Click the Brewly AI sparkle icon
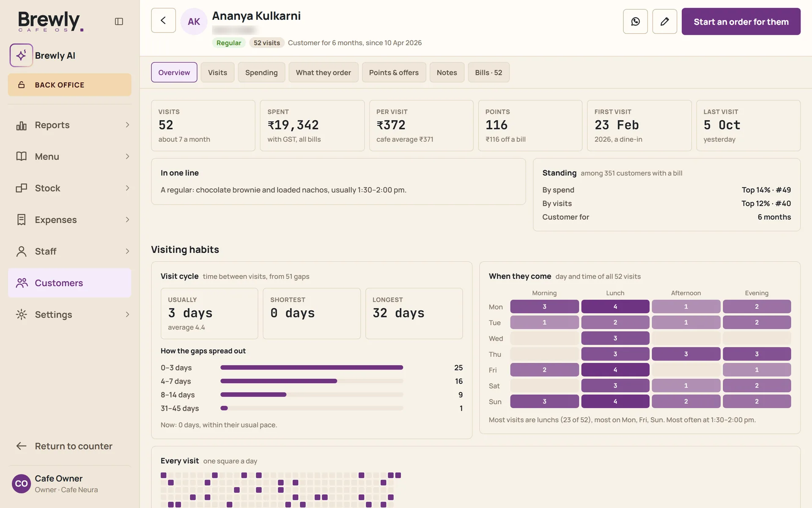Viewport: 812px width, 508px height. 21,55
